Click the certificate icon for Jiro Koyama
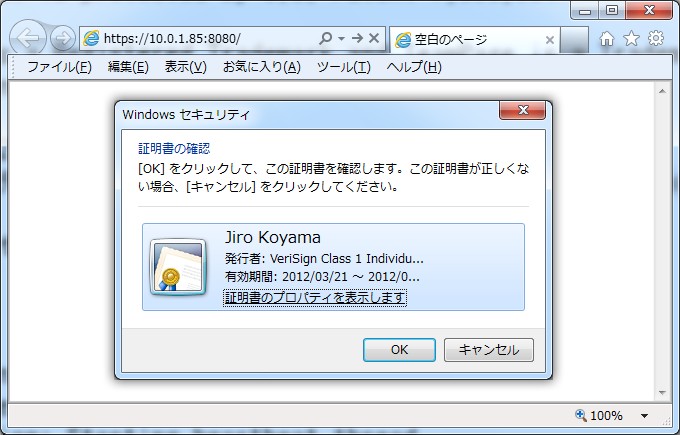 (178, 267)
